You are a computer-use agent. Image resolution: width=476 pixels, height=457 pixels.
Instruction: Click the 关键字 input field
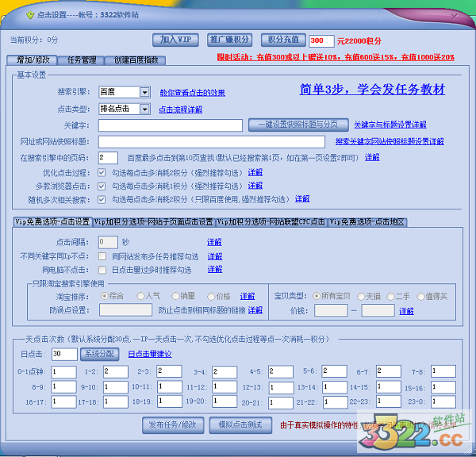click(x=171, y=125)
